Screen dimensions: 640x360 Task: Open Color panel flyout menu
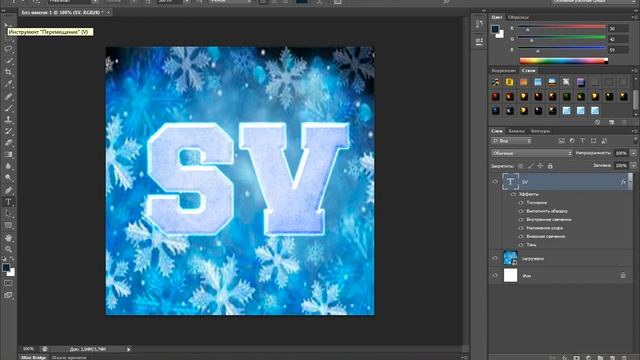point(635,17)
